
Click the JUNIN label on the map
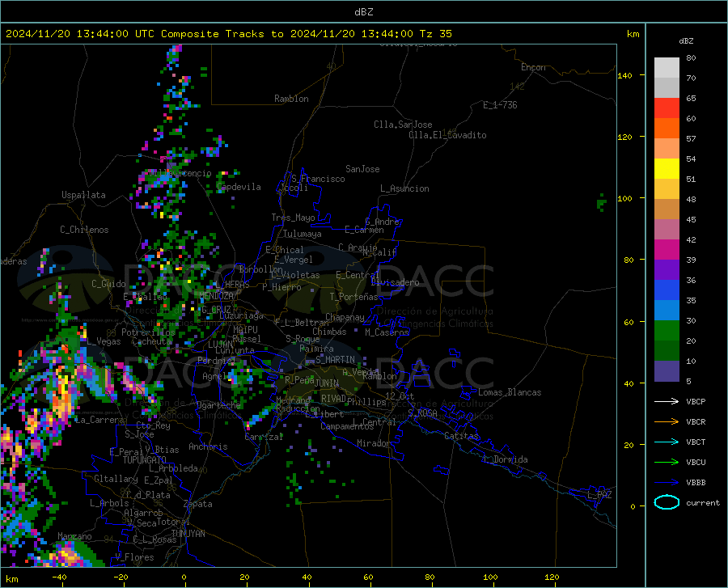pos(327,383)
